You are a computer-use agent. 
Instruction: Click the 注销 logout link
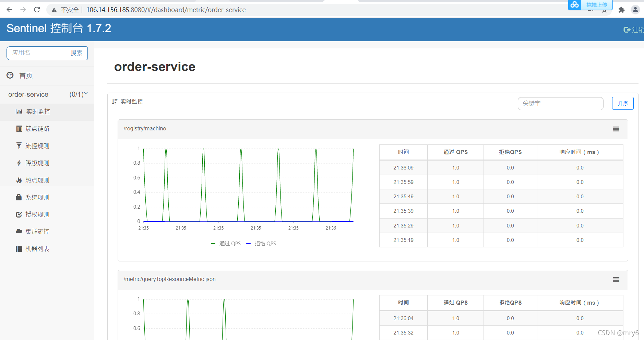pyautogui.click(x=638, y=30)
